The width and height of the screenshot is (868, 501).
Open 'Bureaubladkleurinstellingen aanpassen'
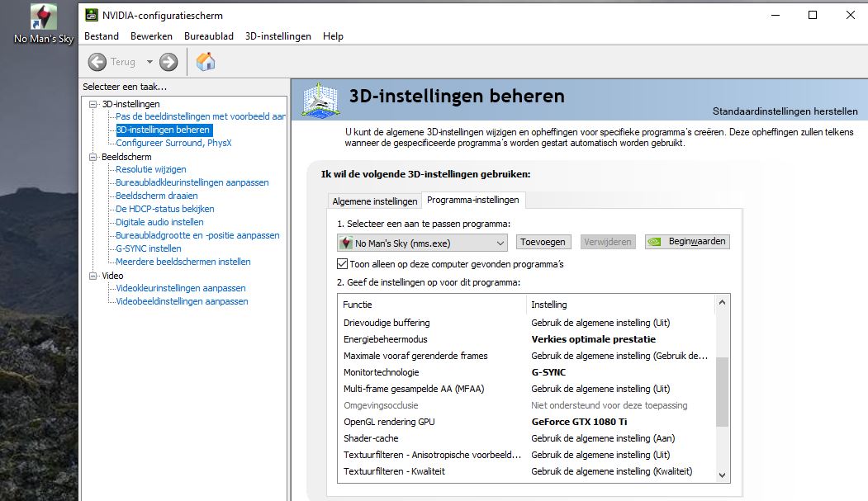point(192,182)
